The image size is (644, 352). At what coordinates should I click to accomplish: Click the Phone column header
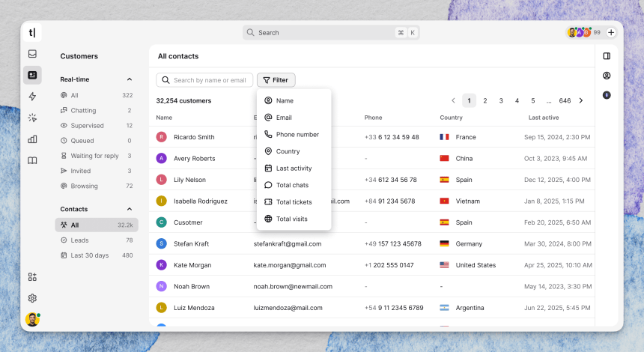point(374,118)
